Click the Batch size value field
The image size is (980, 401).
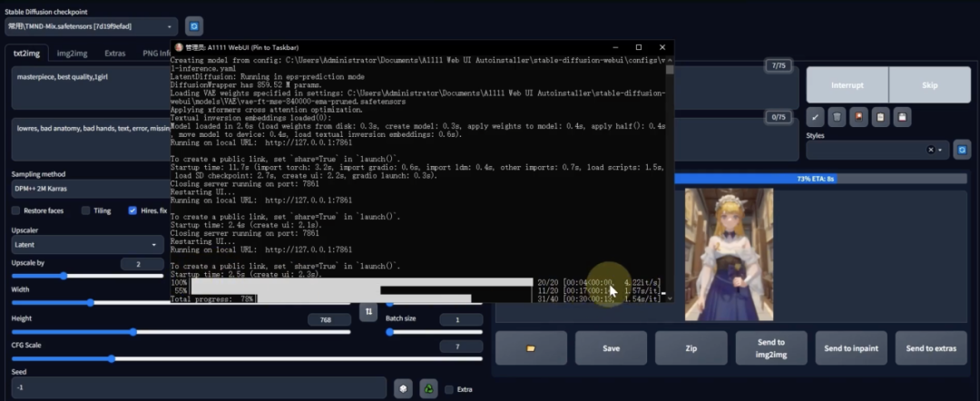coord(461,319)
